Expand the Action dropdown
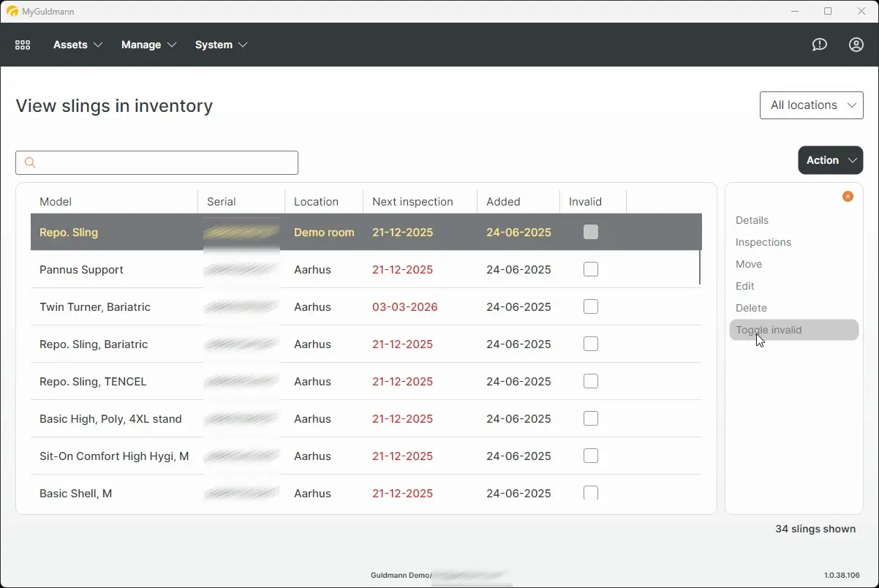879x588 pixels. point(830,160)
